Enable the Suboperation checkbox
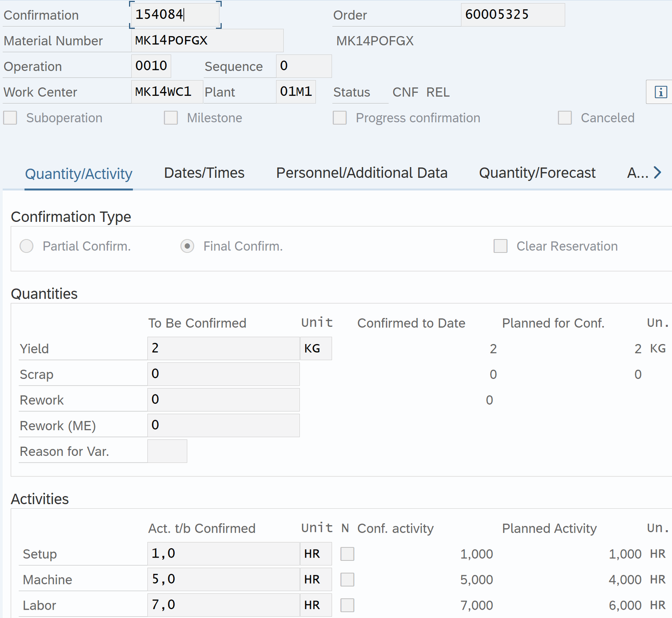The image size is (672, 618). (10, 118)
